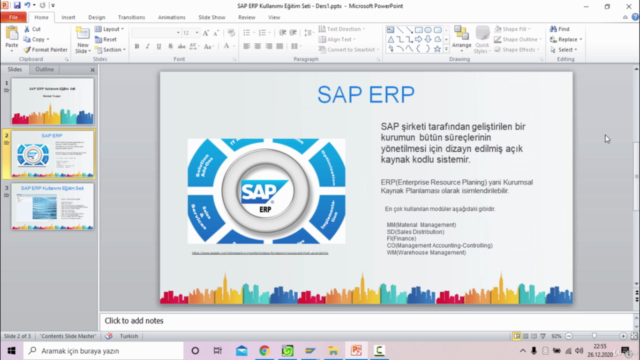Click the Windows Start button
This screenshot has height=360, width=640.
coord(11,351)
